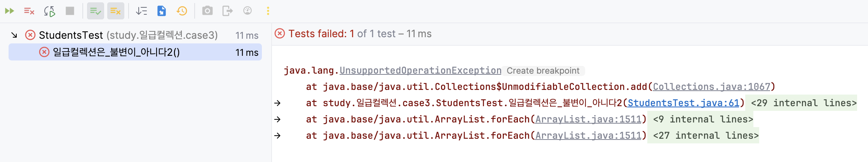The image size is (868, 162).
Task: Open the more options vertical dots menu
Action: point(268,11)
